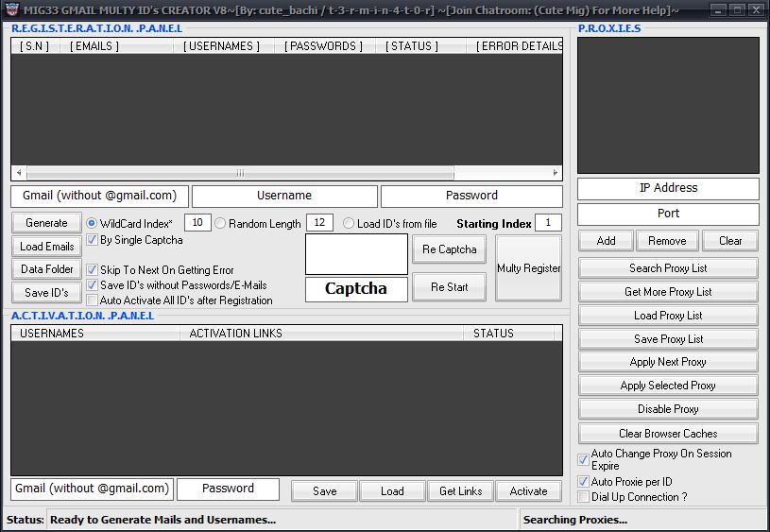This screenshot has width=770, height=532.
Task: Click the Get More Proxy List button
Action: [x=668, y=292]
